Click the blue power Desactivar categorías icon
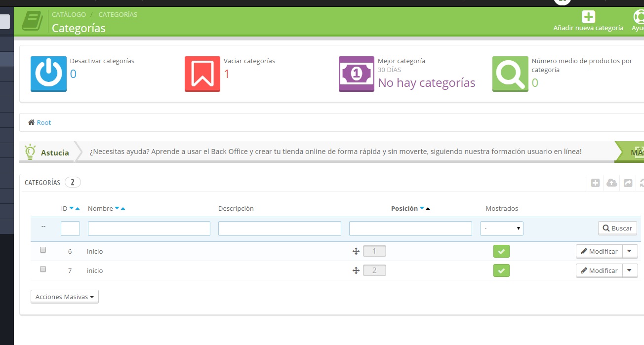Image resolution: width=644 pixels, height=345 pixels. (x=48, y=74)
